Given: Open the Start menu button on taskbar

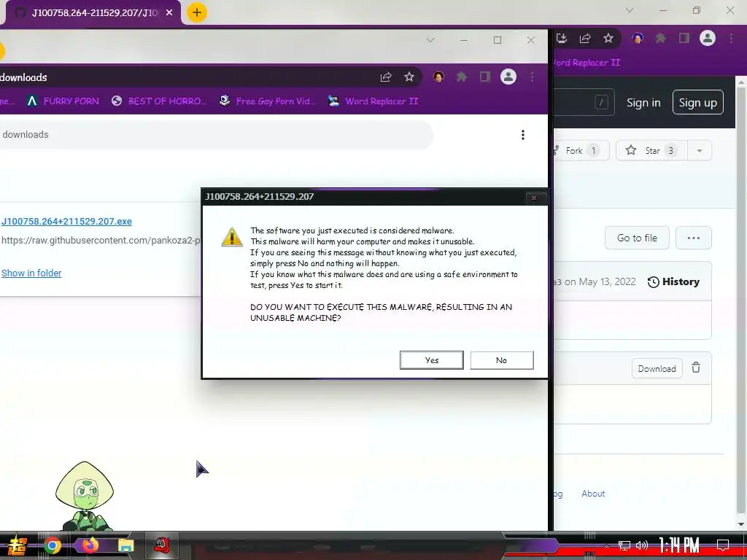Looking at the screenshot, I should (x=17, y=545).
